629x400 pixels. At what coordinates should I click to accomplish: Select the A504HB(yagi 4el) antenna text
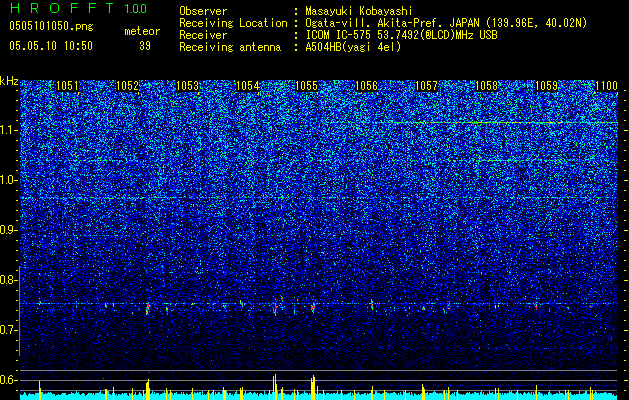(353, 47)
